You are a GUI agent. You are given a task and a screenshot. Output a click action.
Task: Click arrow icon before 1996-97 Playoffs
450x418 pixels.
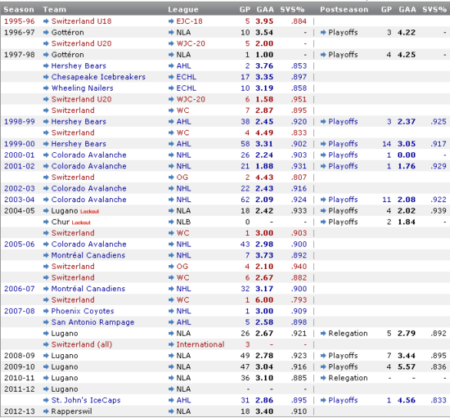(x=323, y=32)
